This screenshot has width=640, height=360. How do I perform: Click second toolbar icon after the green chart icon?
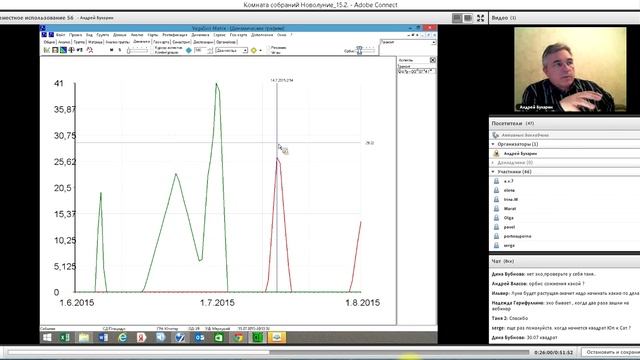pos(55,50)
